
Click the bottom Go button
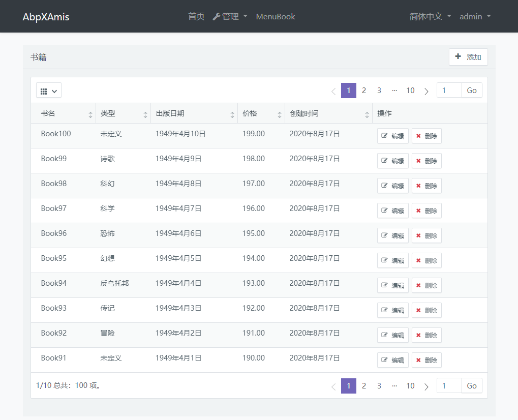472,385
